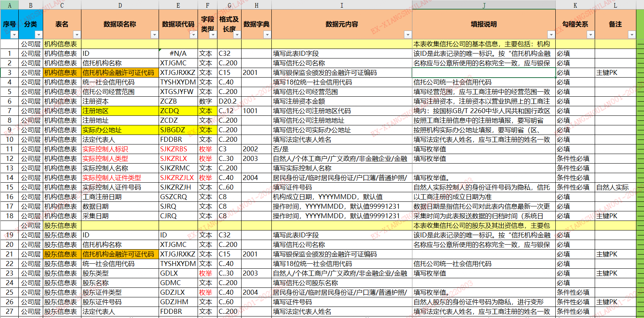
Task: Select the 数字 field type cell
Action: (x=208, y=101)
